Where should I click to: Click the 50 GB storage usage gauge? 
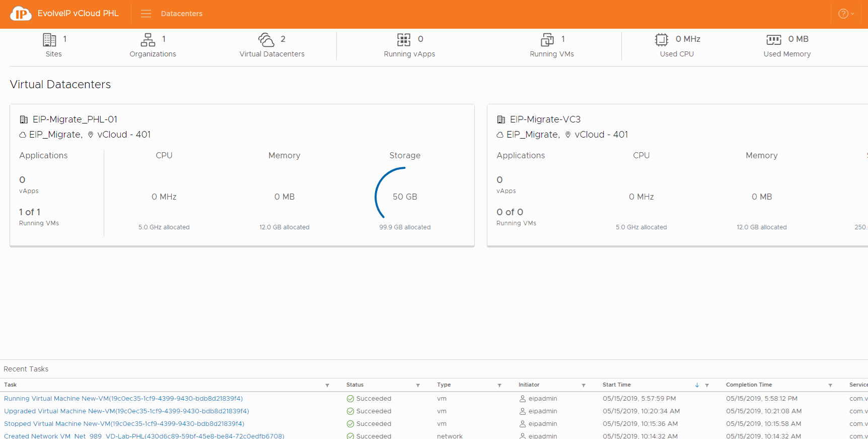click(405, 197)
